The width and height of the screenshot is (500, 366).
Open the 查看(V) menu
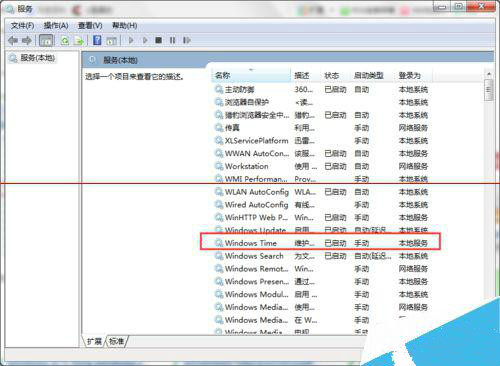pos(90,25)
